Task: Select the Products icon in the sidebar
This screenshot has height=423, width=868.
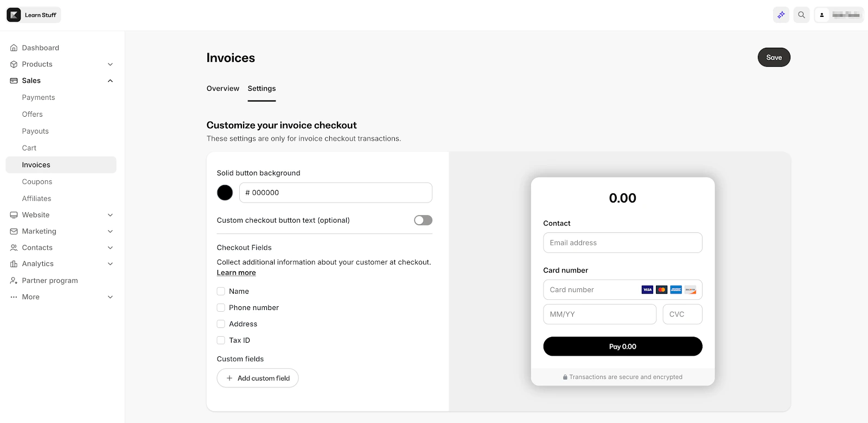Action: 14,64
